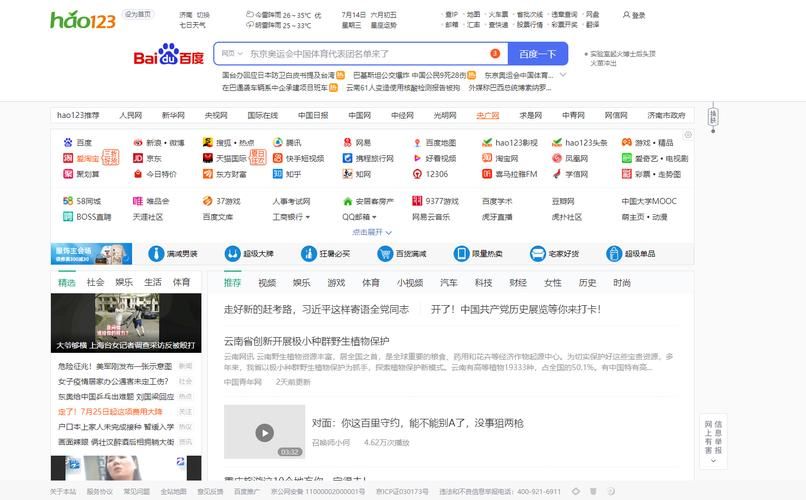The width and height of the screenshot is (806, 500).
Task: Open 网易 site icon
Action: [x=347, y=142]
